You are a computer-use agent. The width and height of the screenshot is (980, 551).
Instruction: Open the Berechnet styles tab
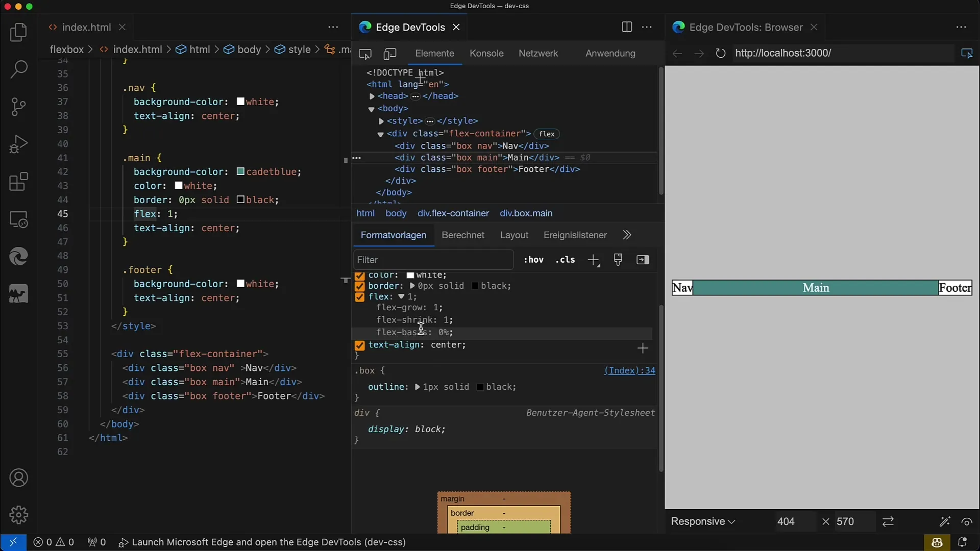point(463,235)
